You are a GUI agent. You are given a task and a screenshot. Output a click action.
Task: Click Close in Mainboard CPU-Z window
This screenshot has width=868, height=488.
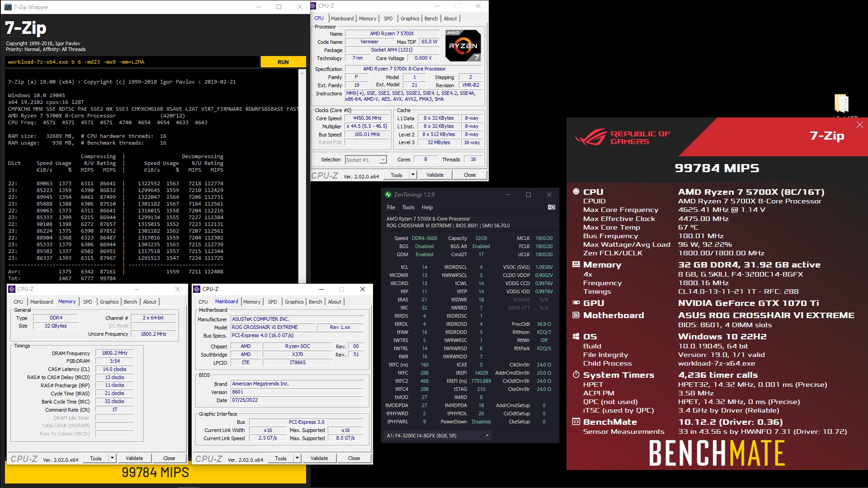pyautogui.click(x=354, y=458)
